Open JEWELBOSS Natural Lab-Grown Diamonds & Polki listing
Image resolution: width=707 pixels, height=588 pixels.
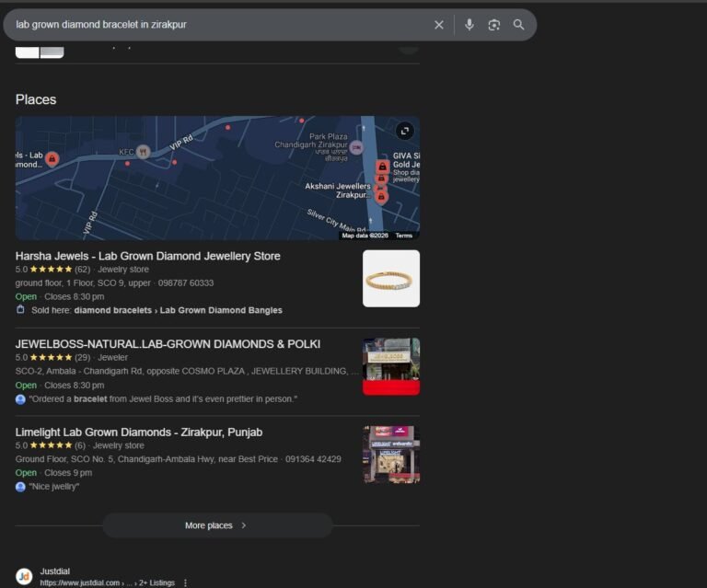click(168, 344)
